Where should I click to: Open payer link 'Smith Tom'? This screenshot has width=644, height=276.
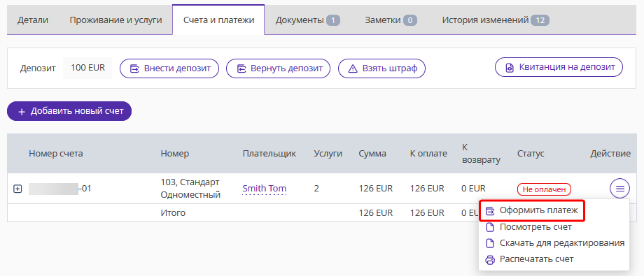pos(265,189)
